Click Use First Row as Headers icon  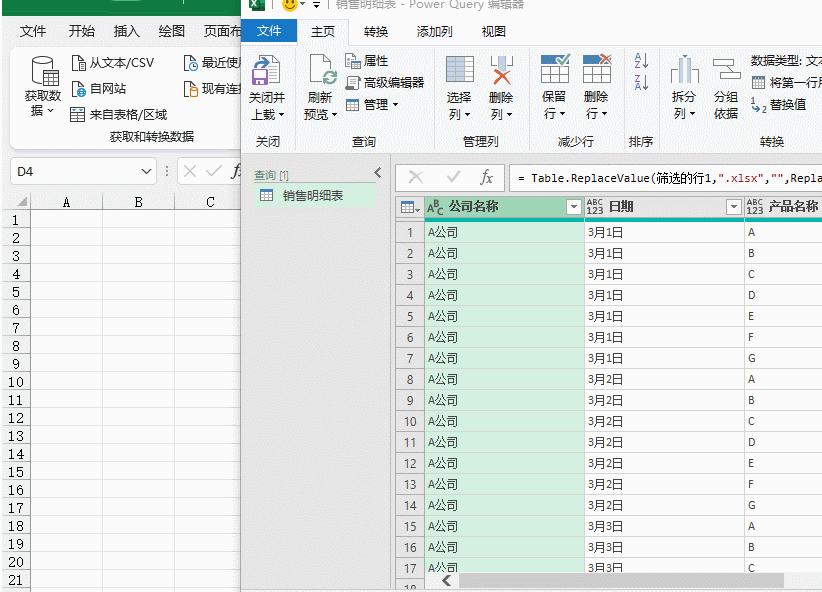[758, 82]
